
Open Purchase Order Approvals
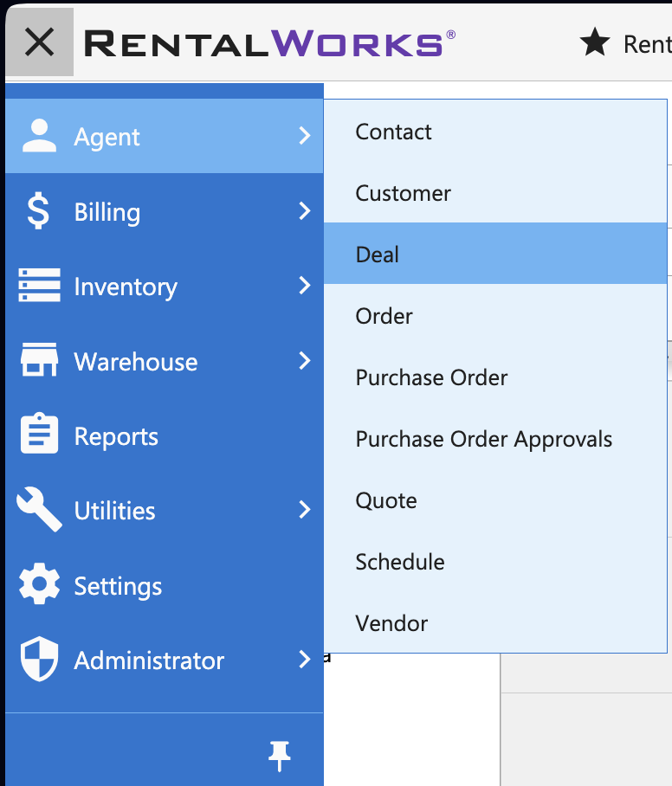[495, 439]
